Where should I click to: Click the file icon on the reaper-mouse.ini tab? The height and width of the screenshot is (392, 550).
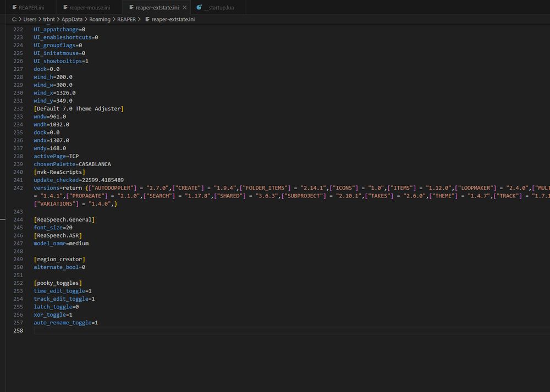tap(65, 8)
